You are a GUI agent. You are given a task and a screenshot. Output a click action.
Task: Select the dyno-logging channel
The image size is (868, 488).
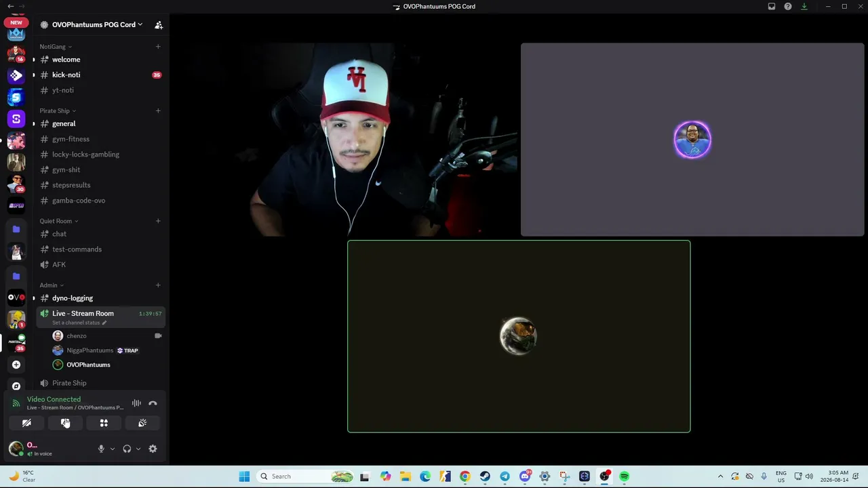click(x=100, y=298)
